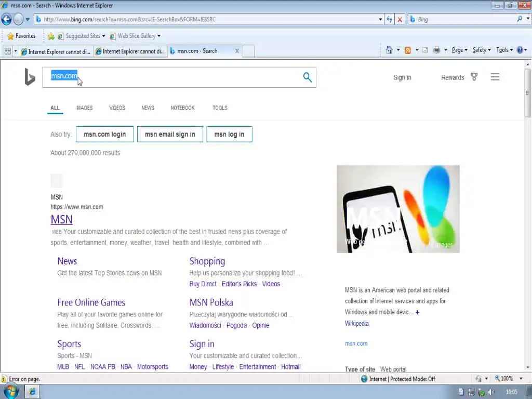Open Quick Tabs grid icon
This screenshot has width=532, height=399.
pyautogui.click(x=7, y=51)
